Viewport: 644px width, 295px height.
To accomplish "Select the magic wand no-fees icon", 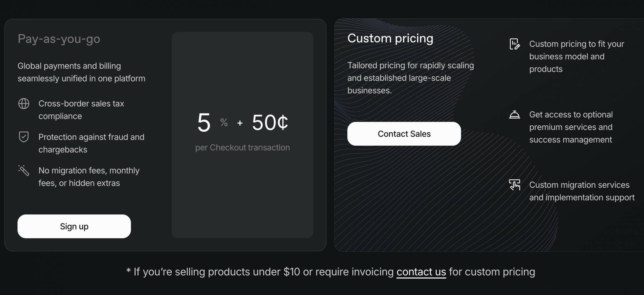I will 24,171.
